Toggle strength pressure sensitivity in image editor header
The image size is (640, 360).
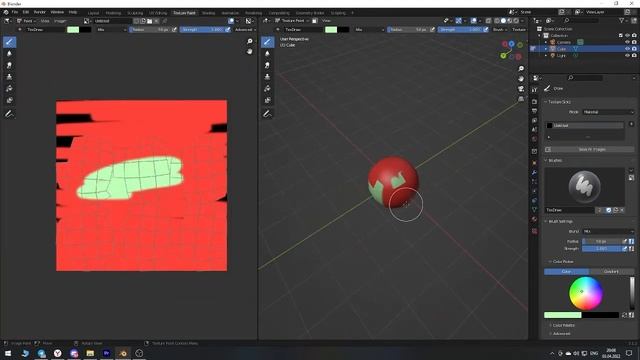point(227,29)
